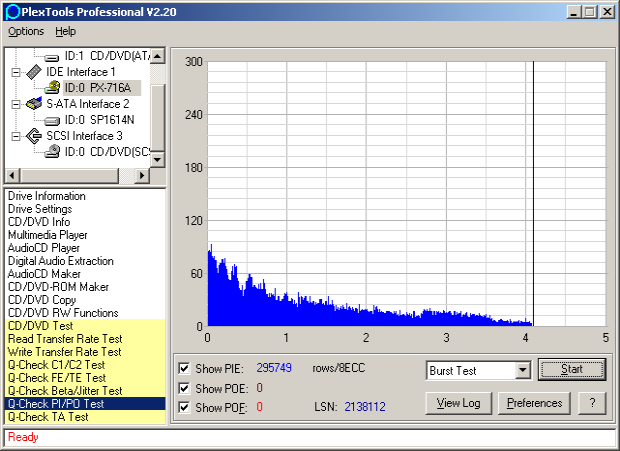The height and width of the screenshot is (451, 620).
Task: Click the question mark help button
Action: click(x=592, y=403)
